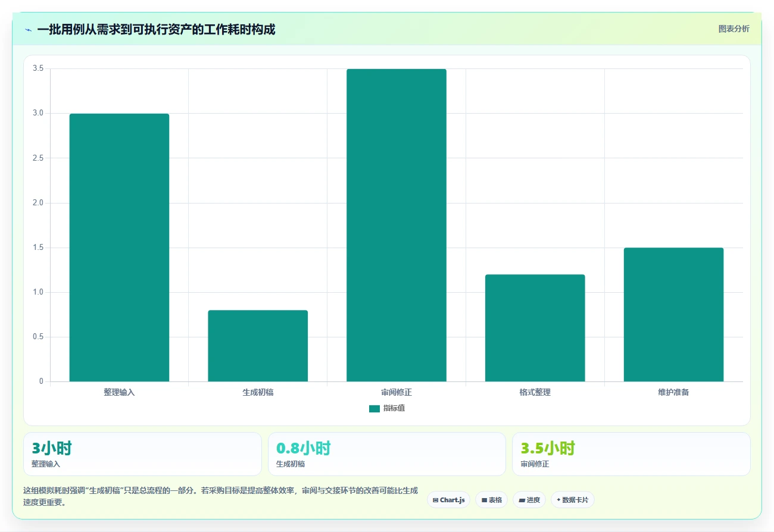Viewport: 774px width, 532px height.
Task: Click the 审阅修正 bar in chart
Action: [x=397, y=225]
